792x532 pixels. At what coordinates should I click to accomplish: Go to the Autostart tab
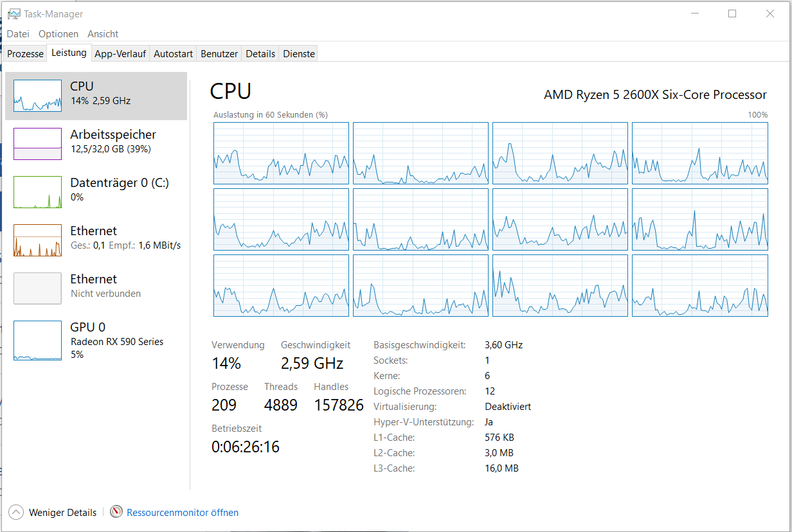174,54
